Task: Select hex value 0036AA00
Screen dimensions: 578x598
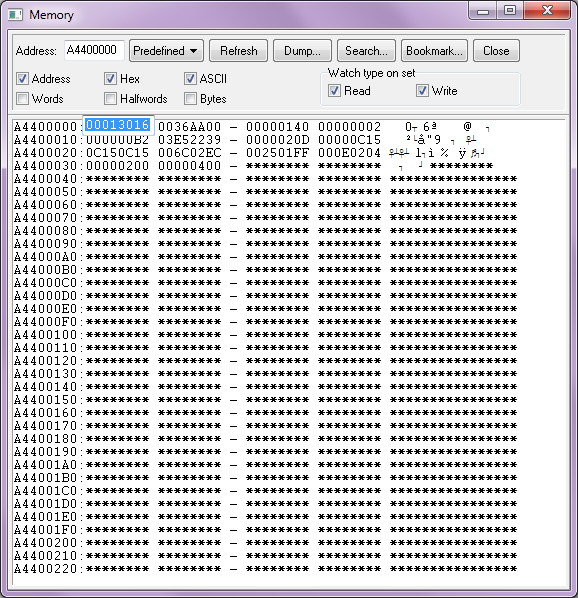Action: pyautogui.click(x=189, y=127)
